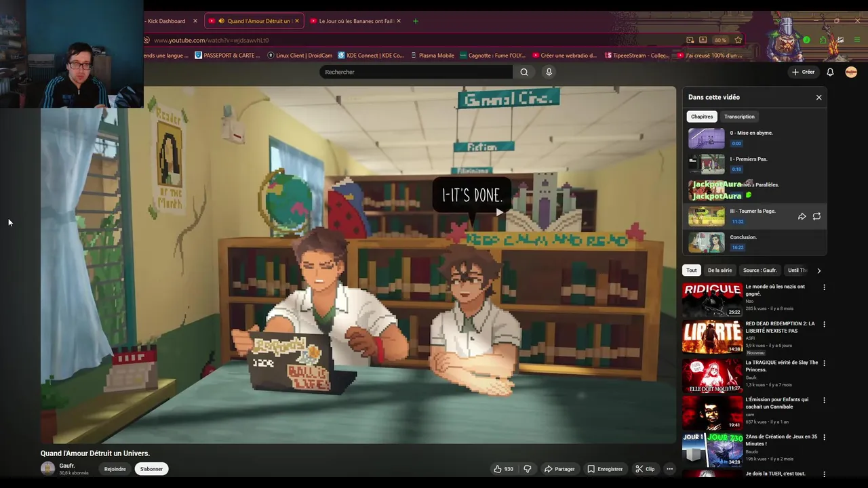This screenshot has width=868, height=488.
Task: Share the 'III - Tourner la Page' chapter
Action: 802,216
